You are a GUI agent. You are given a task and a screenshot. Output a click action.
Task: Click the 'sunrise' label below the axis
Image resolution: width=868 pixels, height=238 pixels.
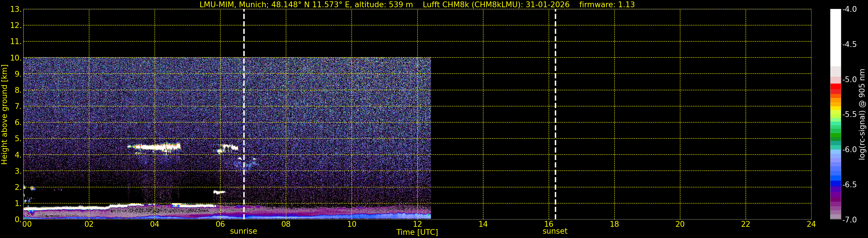coord(243,231)
